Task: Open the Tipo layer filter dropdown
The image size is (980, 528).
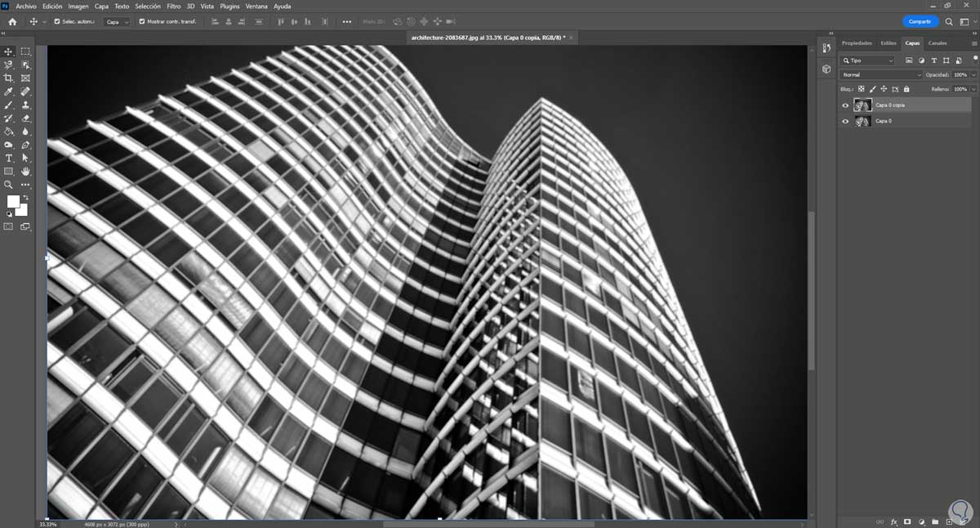Action: (x=867, y=60)
